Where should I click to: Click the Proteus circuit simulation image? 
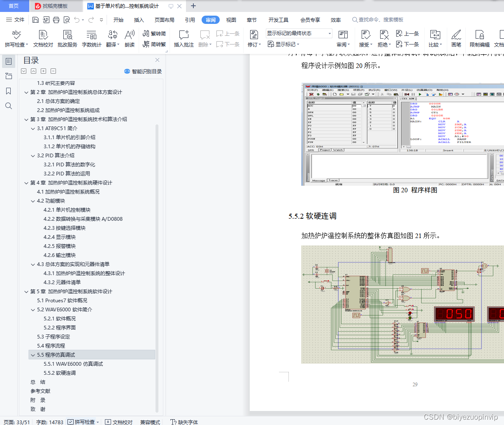point(402,304)
